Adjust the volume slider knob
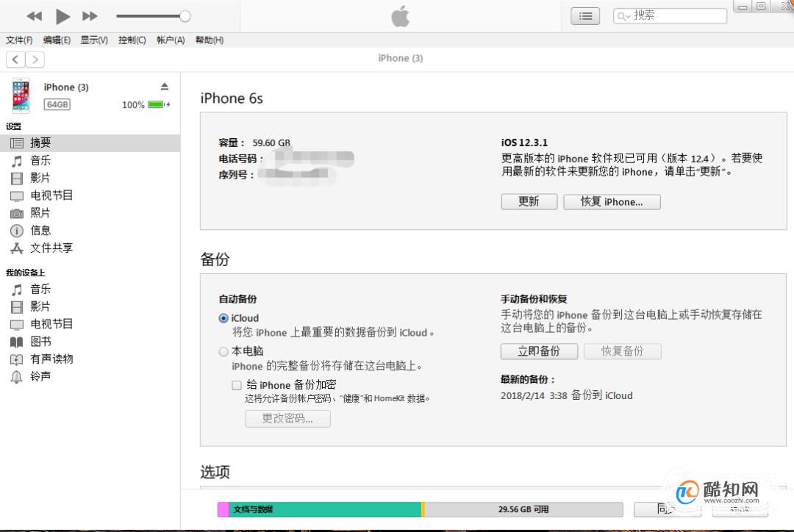Image resolution: width=794 pixels, height=532 pixels. (x=185, y=16)
